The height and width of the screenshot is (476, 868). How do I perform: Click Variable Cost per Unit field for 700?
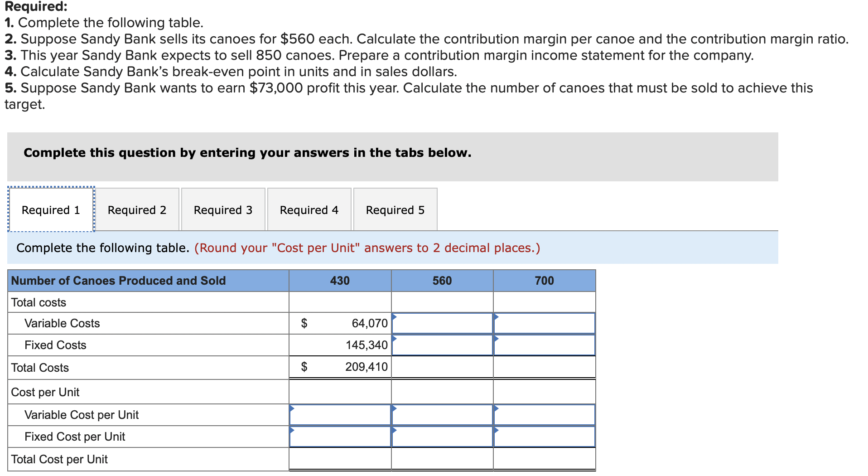point(544,414)
